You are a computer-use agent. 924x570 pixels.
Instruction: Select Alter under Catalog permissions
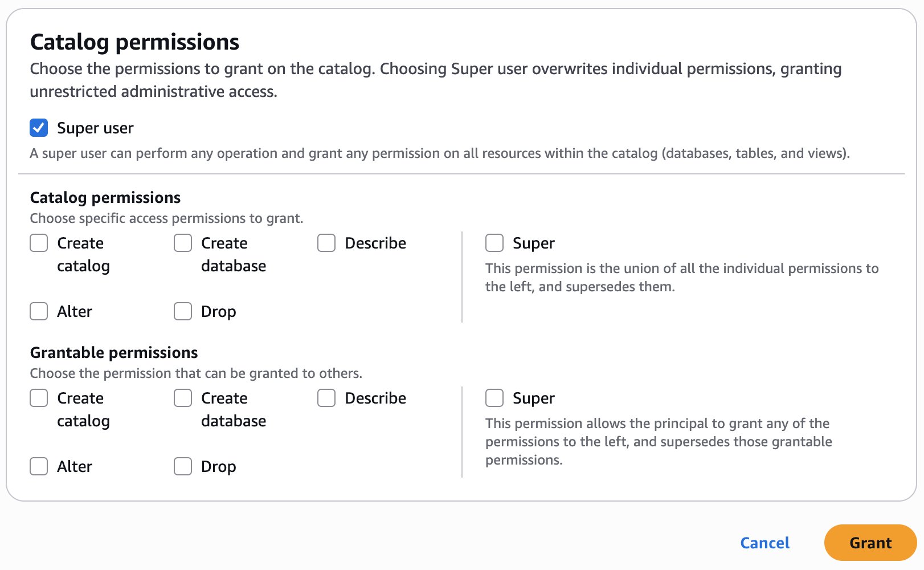tap(39, 312)
